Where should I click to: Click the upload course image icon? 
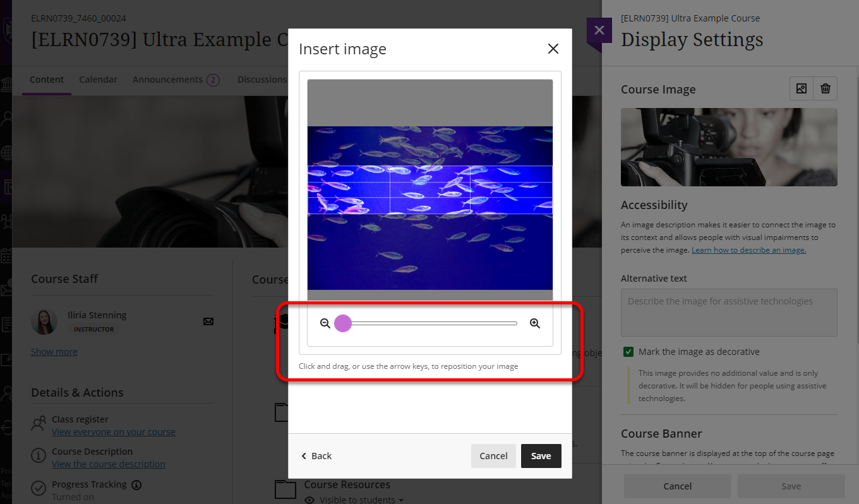802,89
